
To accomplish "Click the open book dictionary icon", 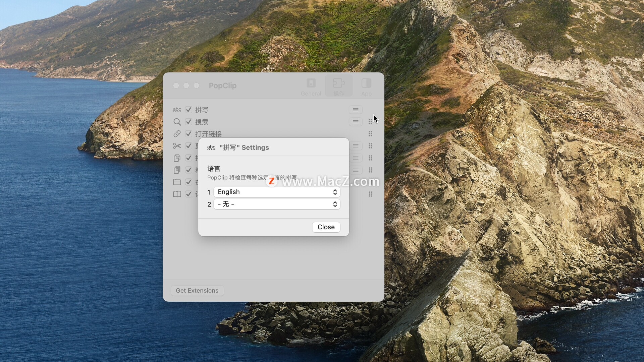I will coord(177,194).
